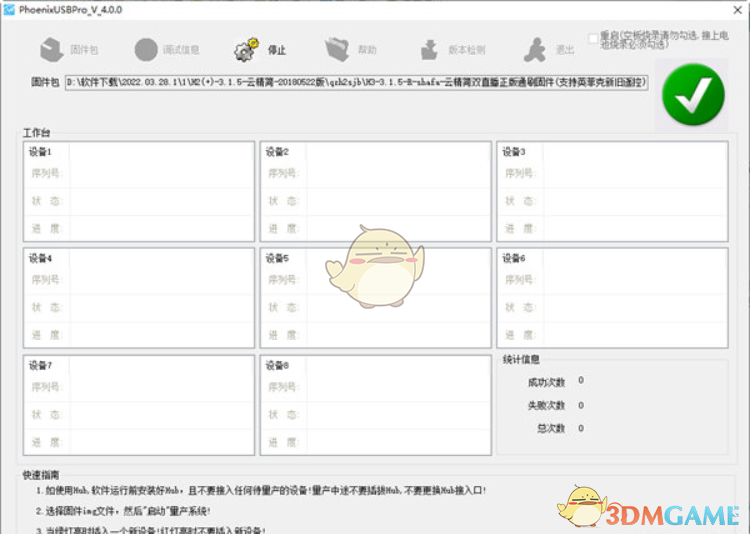The width and height of the screenshot is (750, 534).
Task: Click the 总次数 total count value
Action: click(x=581, y=428)
